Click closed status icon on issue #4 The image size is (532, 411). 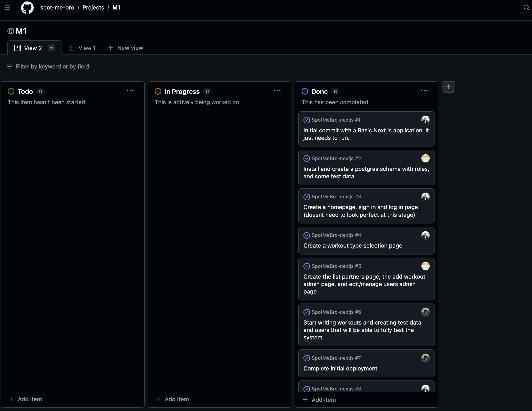coord(307,235)
